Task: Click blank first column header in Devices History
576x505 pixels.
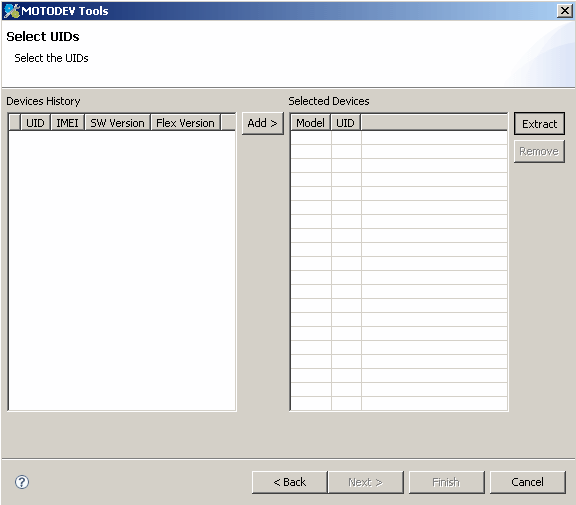Action: pyautogui.click(x=15, y=123)
